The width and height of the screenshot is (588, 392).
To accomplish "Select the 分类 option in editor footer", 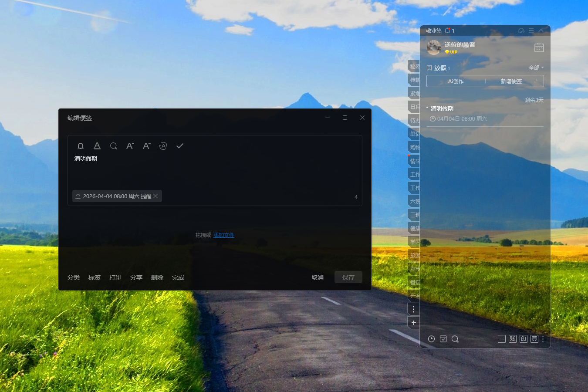I will (74, 277).
